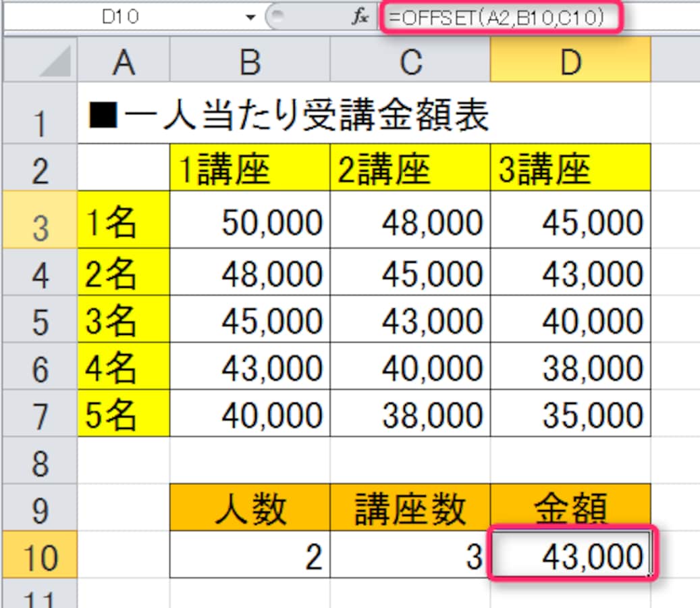Image resolution: width=700 pixels, height=608 pixels.
Task: Click the 金額 header cell
Action: pos(570,507)
